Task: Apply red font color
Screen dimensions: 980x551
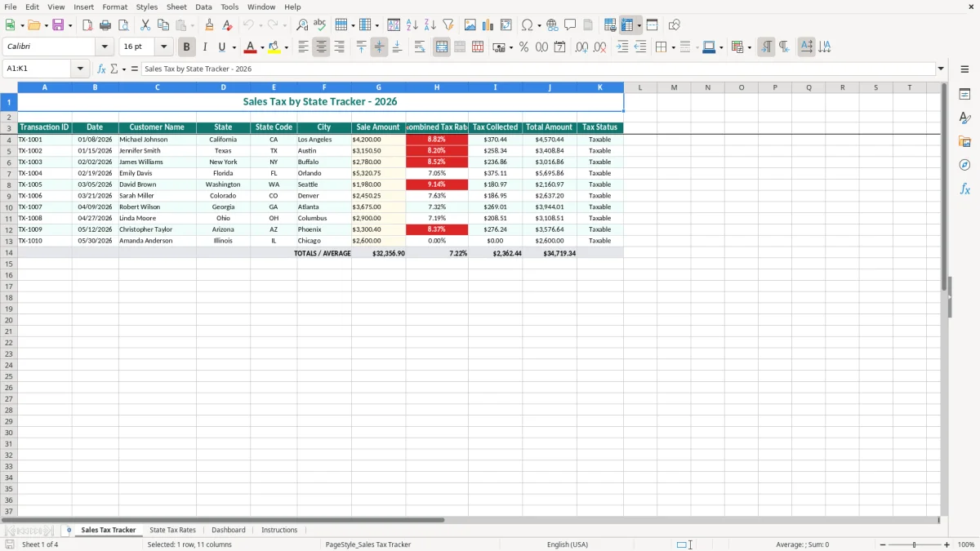Action: pyautogui.click(x=251, y=47)
